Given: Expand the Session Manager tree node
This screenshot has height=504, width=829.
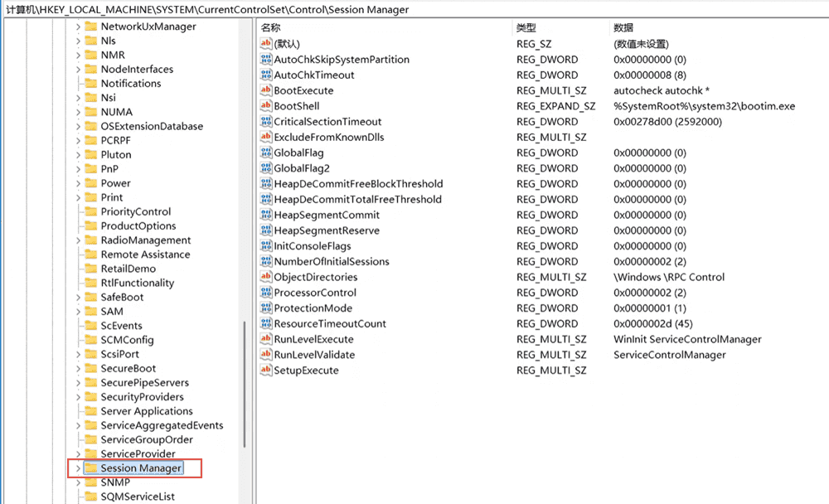Looking at the screenshot, I should pos(78,468).
